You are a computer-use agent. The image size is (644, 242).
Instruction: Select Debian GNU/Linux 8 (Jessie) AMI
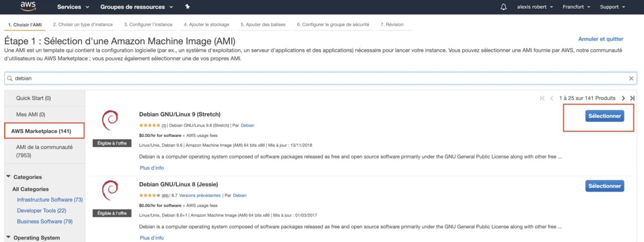click(x=605, y=186)
